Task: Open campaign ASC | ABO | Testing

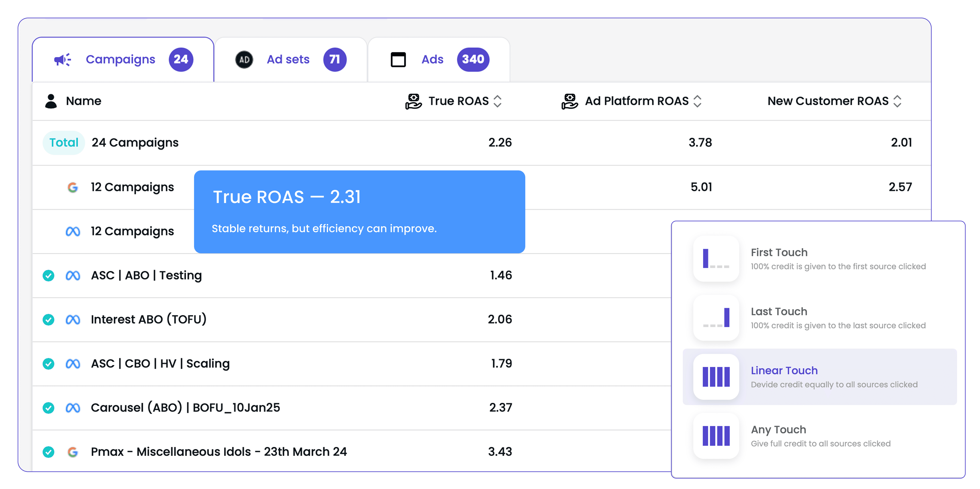Action: [x=147, y=275]
